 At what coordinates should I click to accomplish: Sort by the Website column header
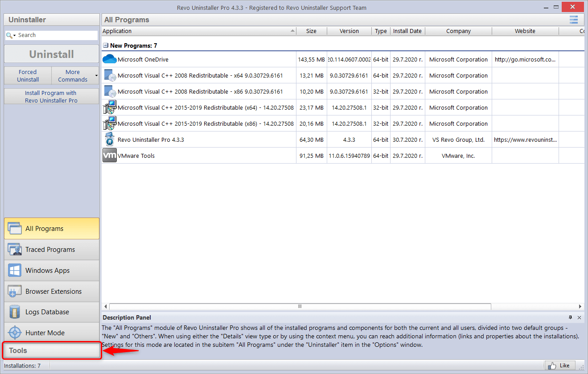click(x=525, y=31)
